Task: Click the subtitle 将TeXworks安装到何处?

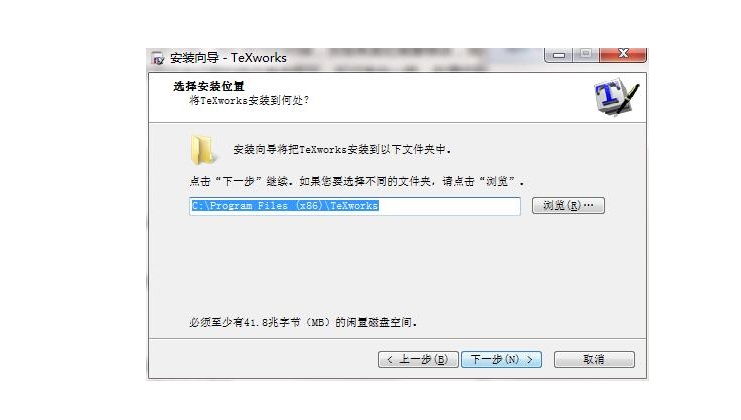Action: (x=249, y=100)
